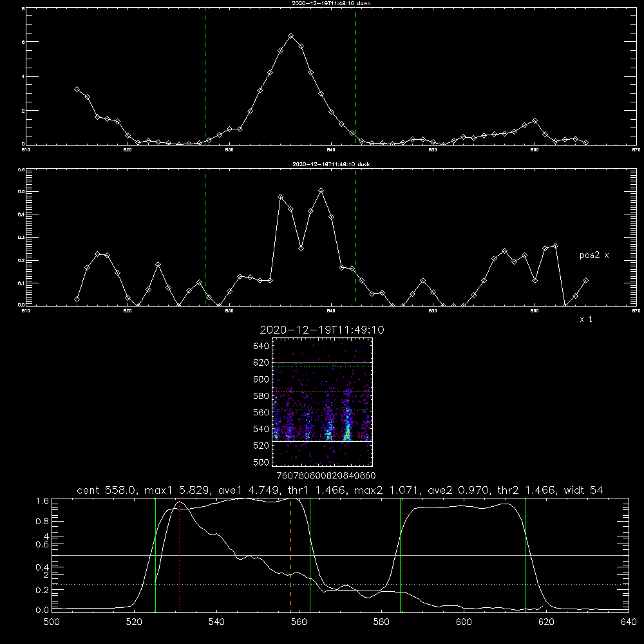Click the red dotted line near 585 in bottom plot

click(x=402, y=554)
